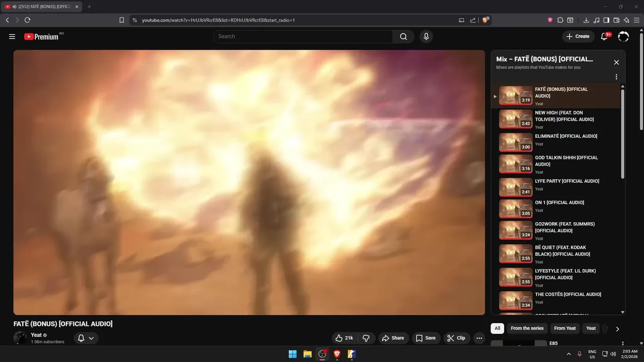Image resolution: width=644 pixels, height=362 pixels.
Task: Open the YouTube guide hamburger menu
Action: click(12, 36)
